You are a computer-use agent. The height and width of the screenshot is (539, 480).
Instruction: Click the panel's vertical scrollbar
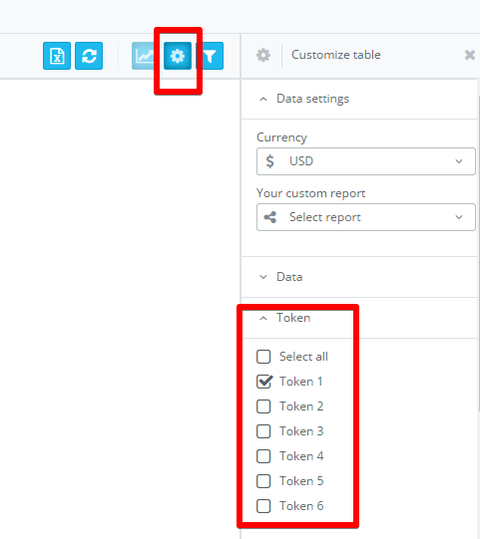(x=478, y=246)
